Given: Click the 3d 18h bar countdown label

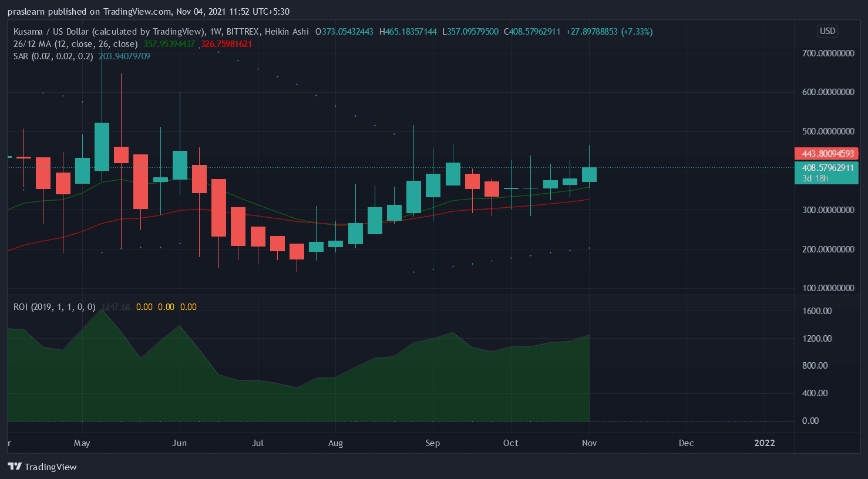Looking at the screenshot, I should 815,178.
